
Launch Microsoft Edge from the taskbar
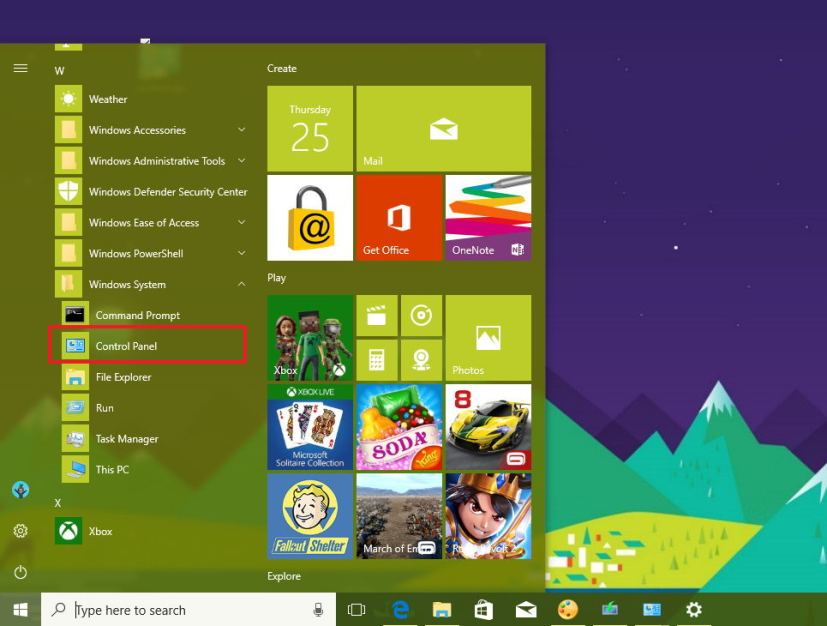(x=401, y=610)
